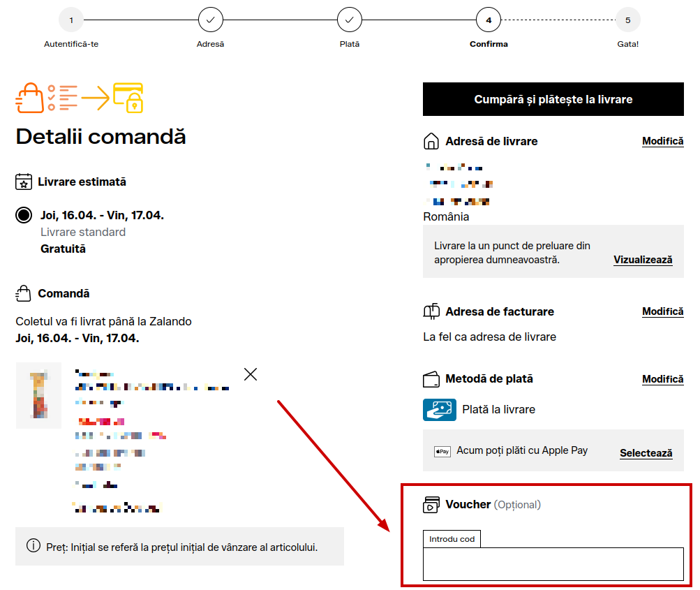Click the step 5 Gata! circle
700x590 pixels.
point(627,20)
